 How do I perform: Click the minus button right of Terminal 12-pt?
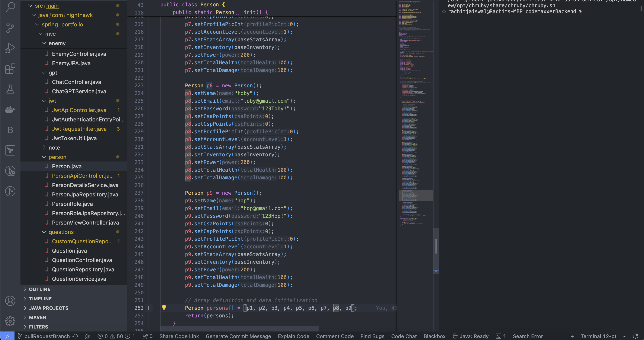624,337
